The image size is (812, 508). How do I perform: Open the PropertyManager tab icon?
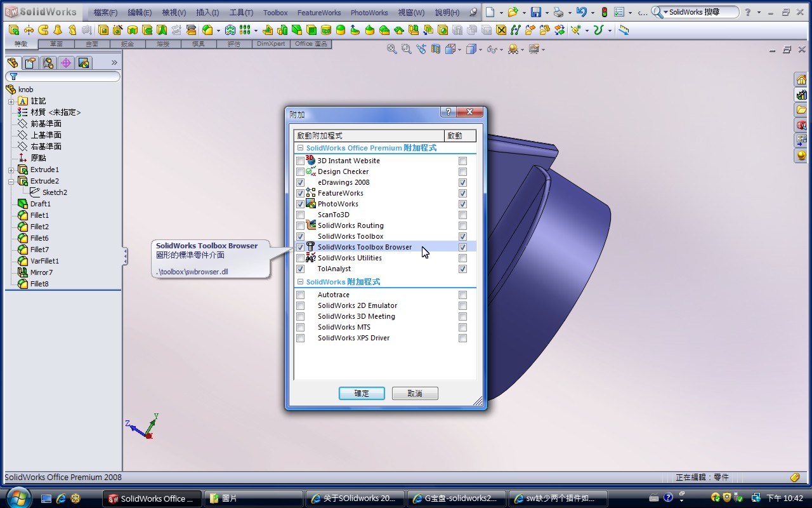click(30, 62)
